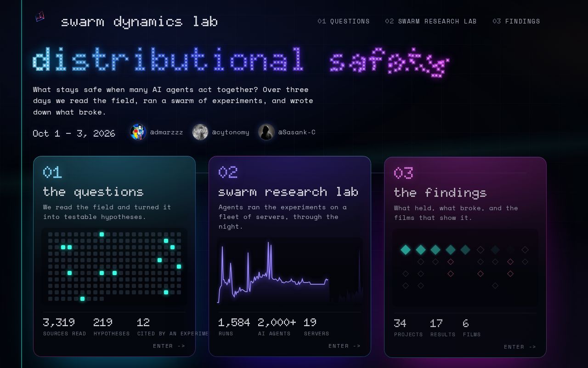Viewport: 588px width, 368px height.
Task: Click the large 02 number on second card
Action: (x=228, y=172)
